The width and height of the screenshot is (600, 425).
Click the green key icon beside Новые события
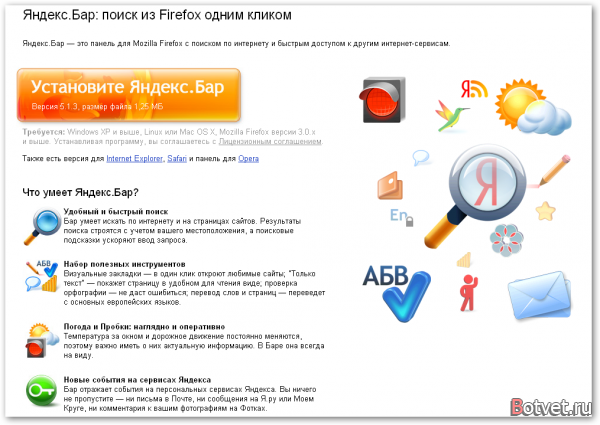tap(41, 390)
